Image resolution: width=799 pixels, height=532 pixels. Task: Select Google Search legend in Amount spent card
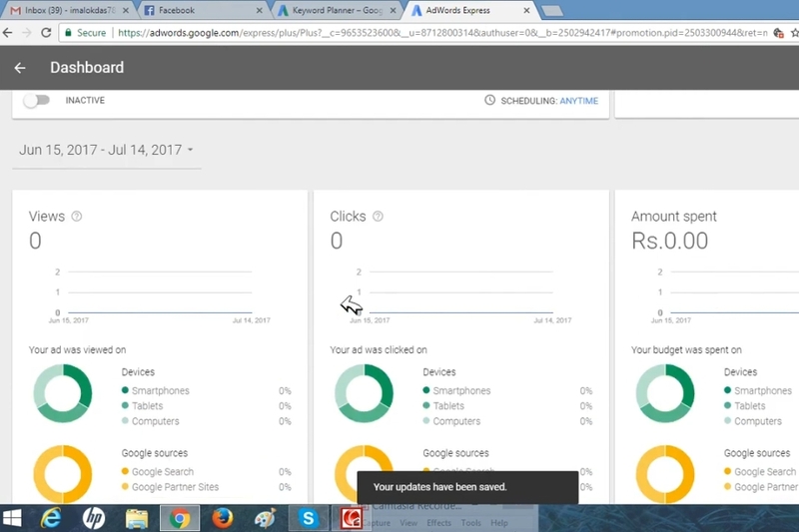[760, 471]
